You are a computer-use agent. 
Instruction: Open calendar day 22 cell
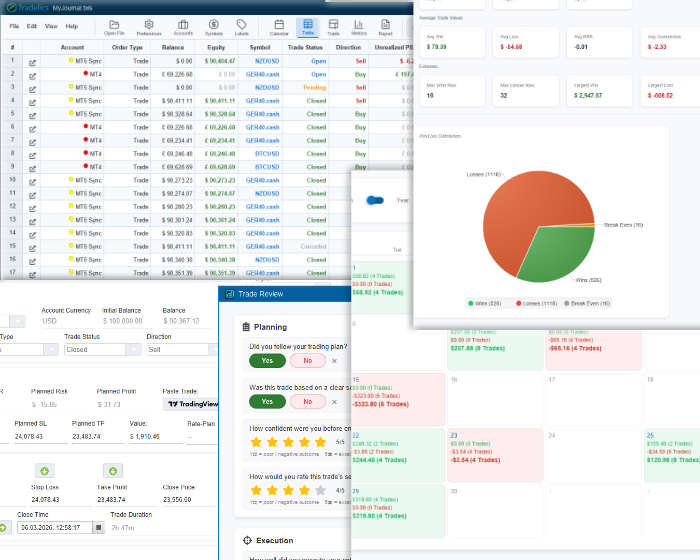click(398, 455)
